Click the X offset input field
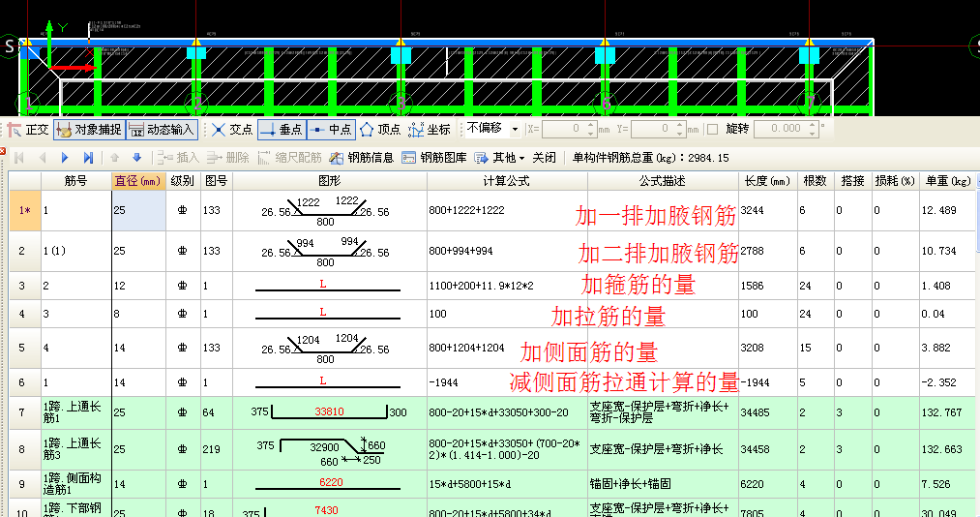Image resolution: width=980 pixels, height=517 pixels. [x=563, y=129]
